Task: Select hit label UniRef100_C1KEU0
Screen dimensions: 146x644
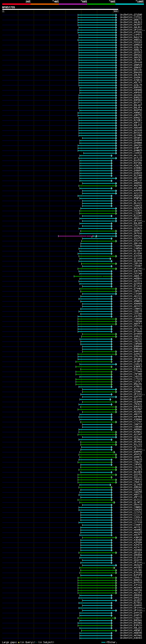Action: click(131, 153)
